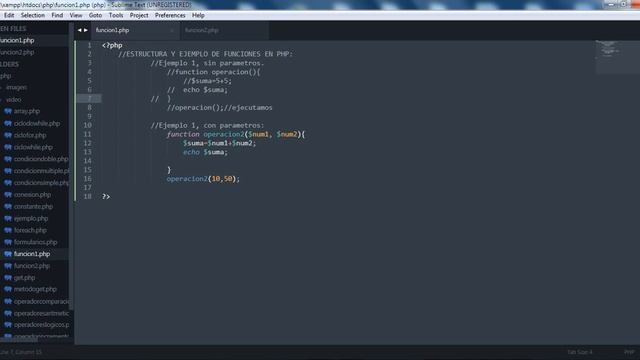Click the file icon beside condiciondoble.php
Viewport: 640px width, 360px height.
(8, 159)
